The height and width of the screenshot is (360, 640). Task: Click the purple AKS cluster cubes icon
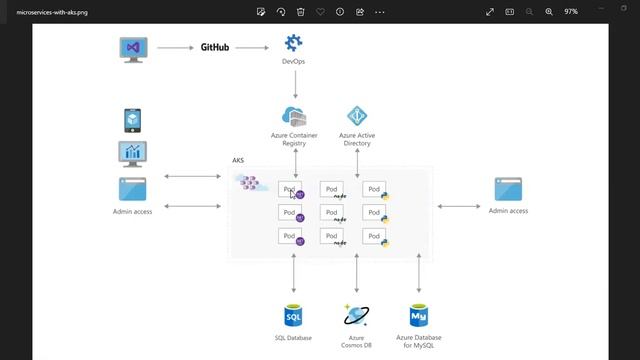250,182
